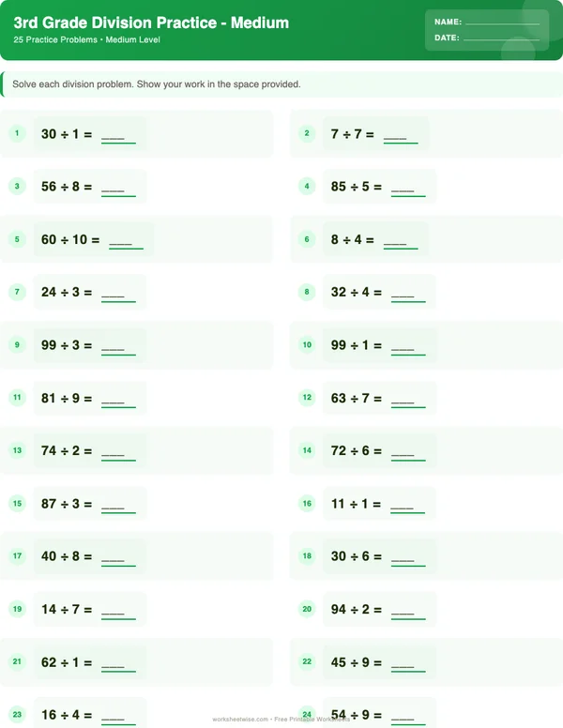Click the number 1 problem badge

click(17, 134)
